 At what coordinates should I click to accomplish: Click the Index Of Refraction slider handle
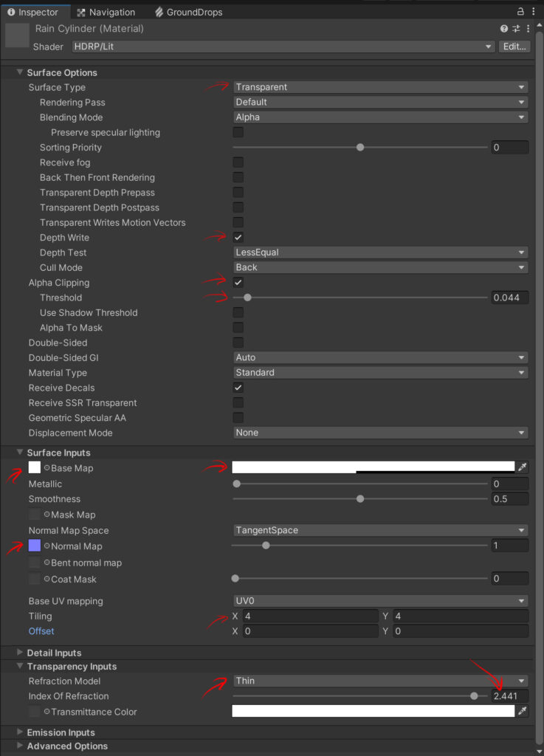point(474,696)
